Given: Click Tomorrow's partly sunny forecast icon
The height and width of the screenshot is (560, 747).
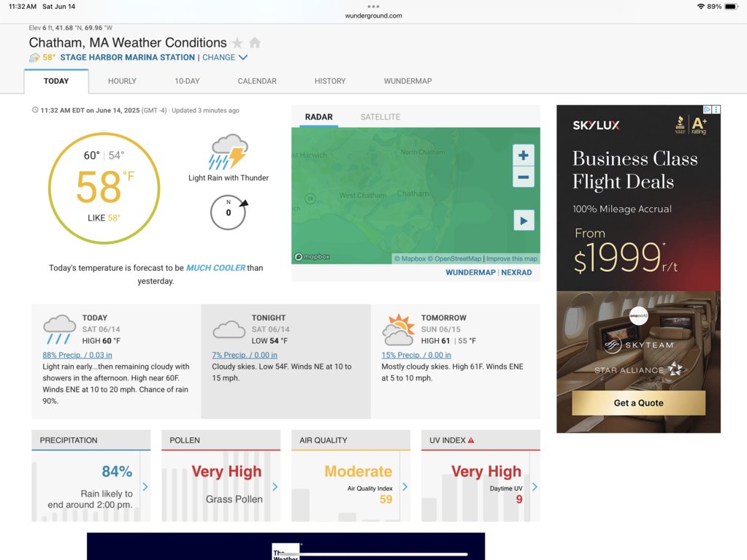Looking at the screenshot, I should (x=398, y=329).
